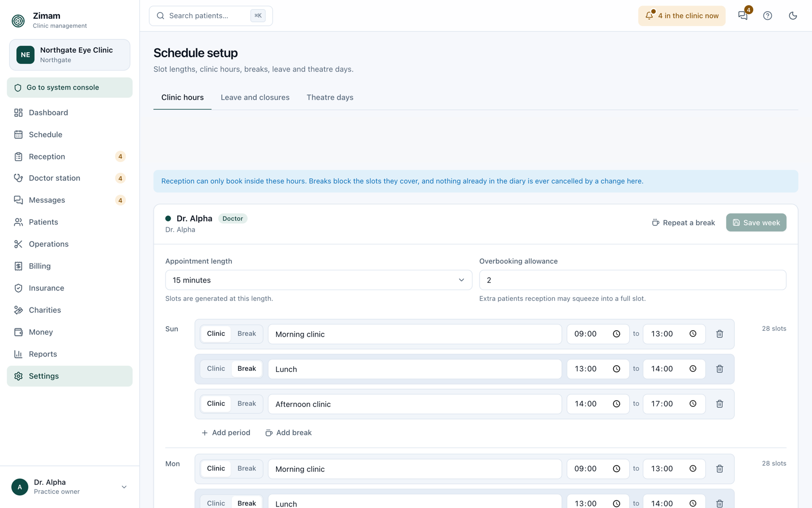Go to Operations in the sidebar
The height and width of the screenshot is (508, 812).
tap(70, 244)
